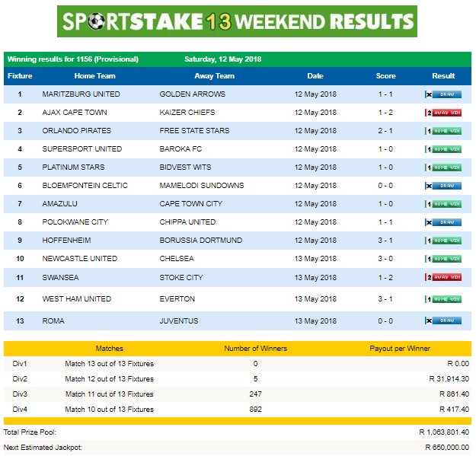Select the ROMA home team cell
The height and width of the screenshot is (456, 476).
(53, 321)
